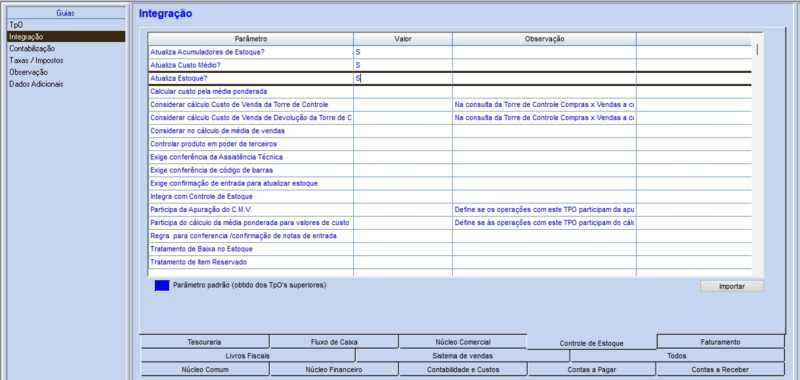Switch to the Livros Fiscais tab
Image resolution: width=800 pixels, height=380 pixels.
tap(247, 356)
